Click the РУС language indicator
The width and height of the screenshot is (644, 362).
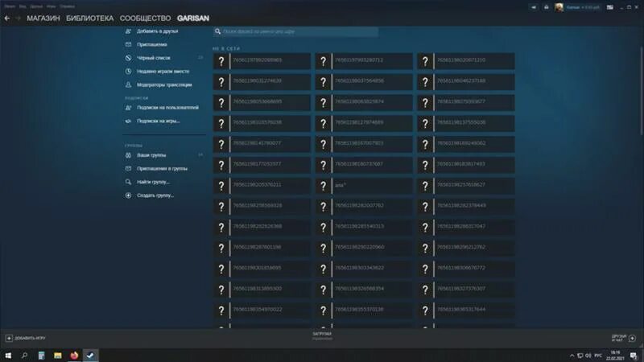598,356
